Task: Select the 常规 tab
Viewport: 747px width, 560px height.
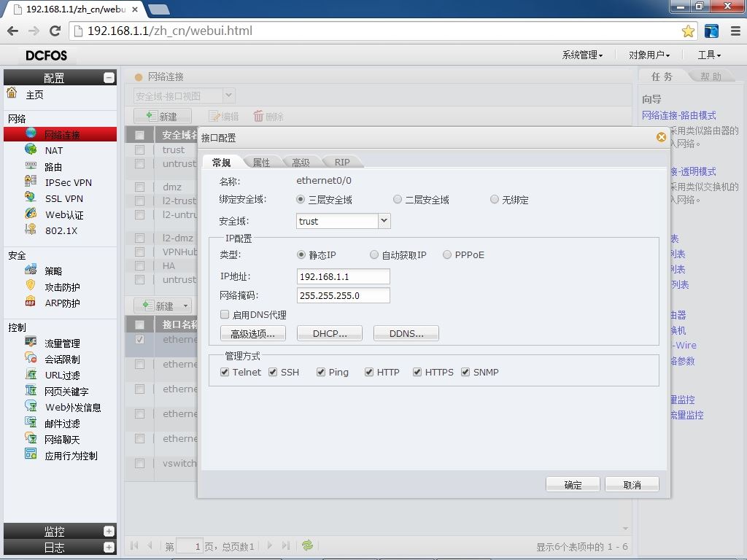Action: tap(222, 163)
